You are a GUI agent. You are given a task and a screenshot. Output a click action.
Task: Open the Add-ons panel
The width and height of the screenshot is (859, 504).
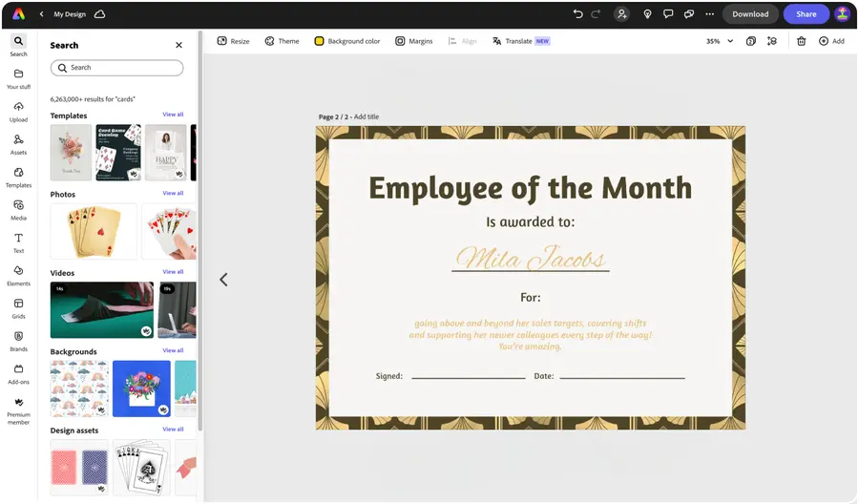click(19, 373)
